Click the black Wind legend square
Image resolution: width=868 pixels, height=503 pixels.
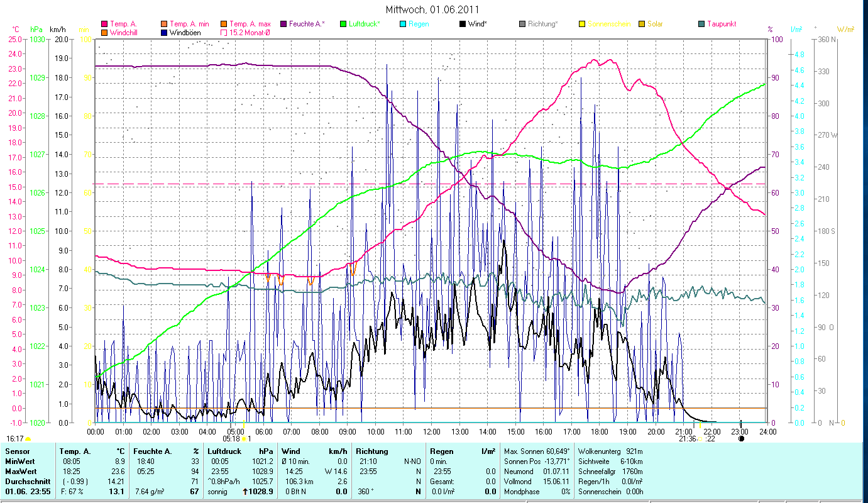click(463, 24)
